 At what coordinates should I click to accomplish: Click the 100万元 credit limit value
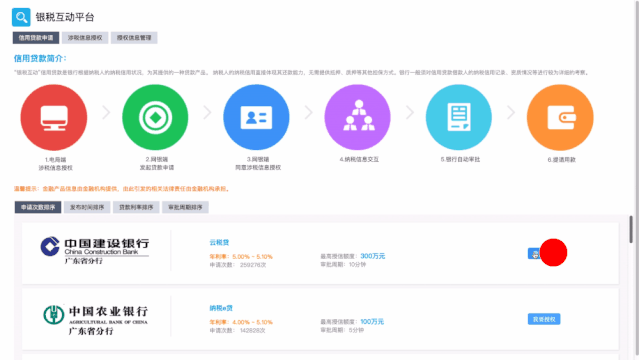(372, 322)
